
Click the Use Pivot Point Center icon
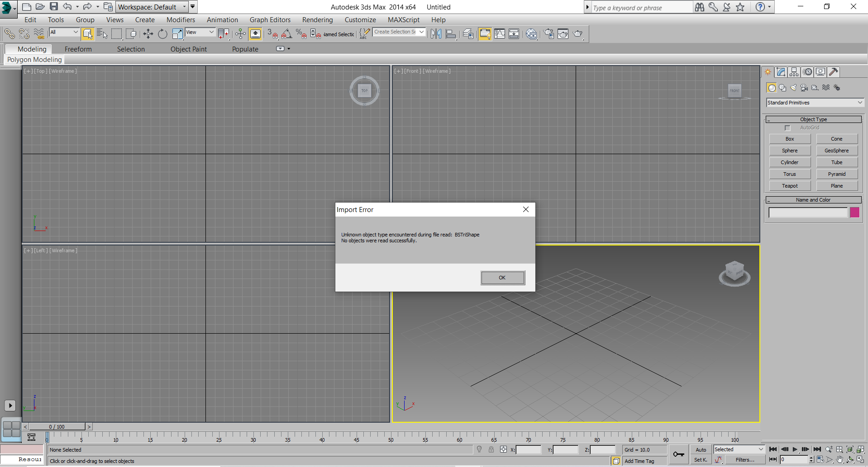224,33
